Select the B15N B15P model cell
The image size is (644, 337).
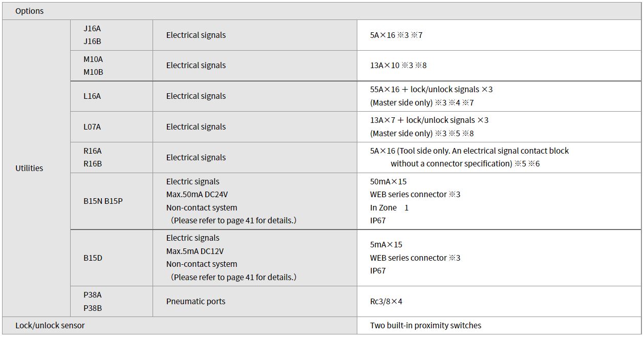(x=112, y=201)
